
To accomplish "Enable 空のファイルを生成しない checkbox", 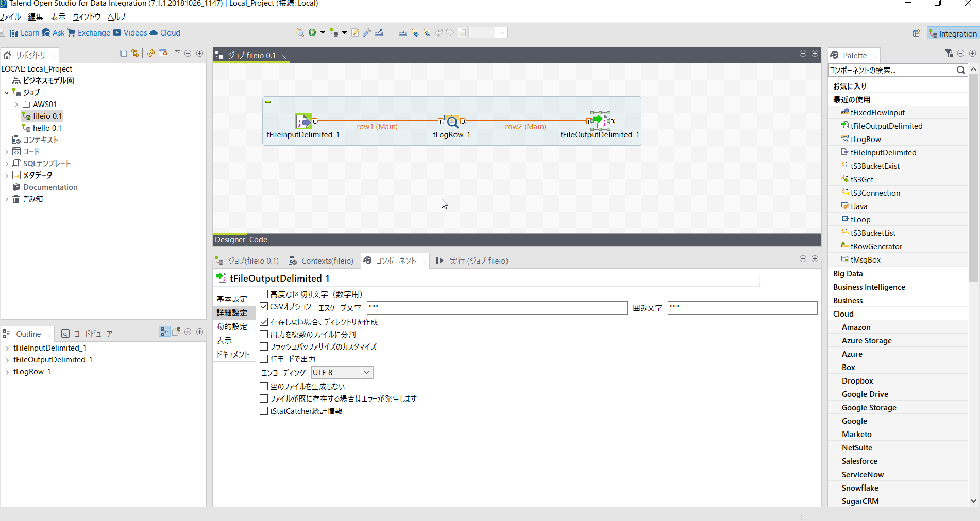I will (x=264, y=386).
